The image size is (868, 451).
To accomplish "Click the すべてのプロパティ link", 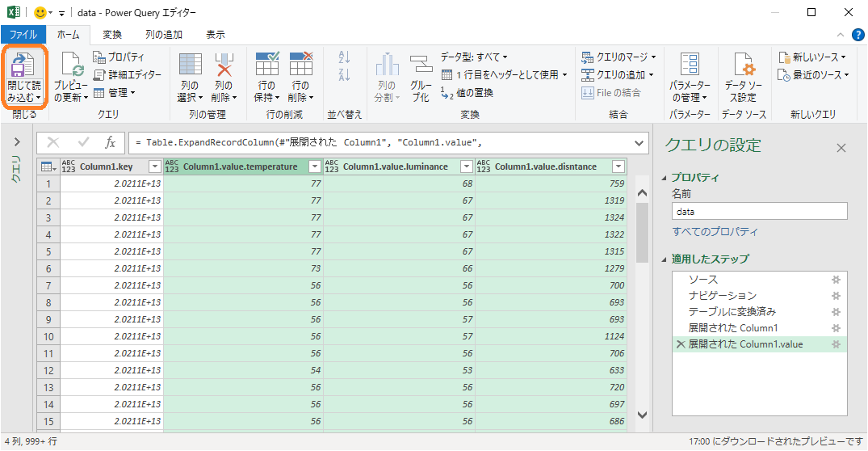I will [x=715, y=232].
